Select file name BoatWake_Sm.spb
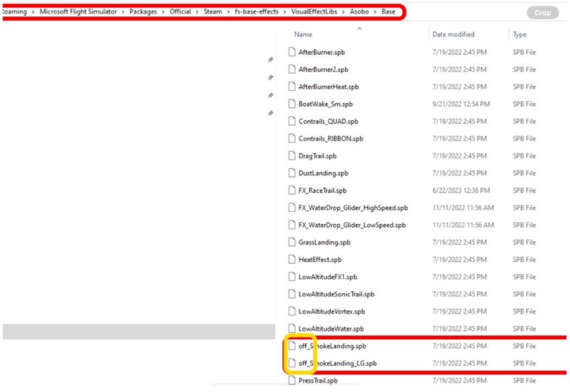Screen dimensions: 570x392 (325, 104)
